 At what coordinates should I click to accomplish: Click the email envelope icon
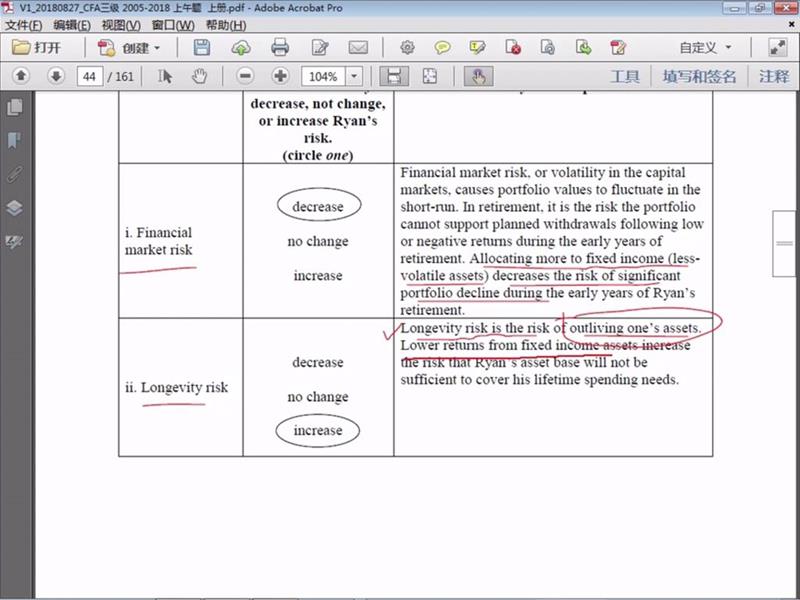tap(358, 47)
